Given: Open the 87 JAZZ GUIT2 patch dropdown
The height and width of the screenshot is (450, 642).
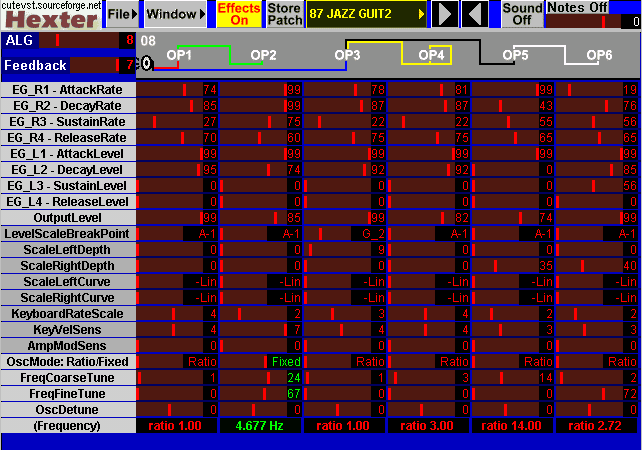Looking at the screenshot, I should tap(366, 14).
